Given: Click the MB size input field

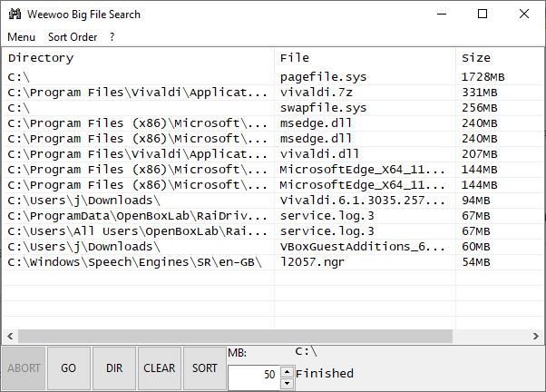Looking at the screenshot, I should [x=254, y=376].
